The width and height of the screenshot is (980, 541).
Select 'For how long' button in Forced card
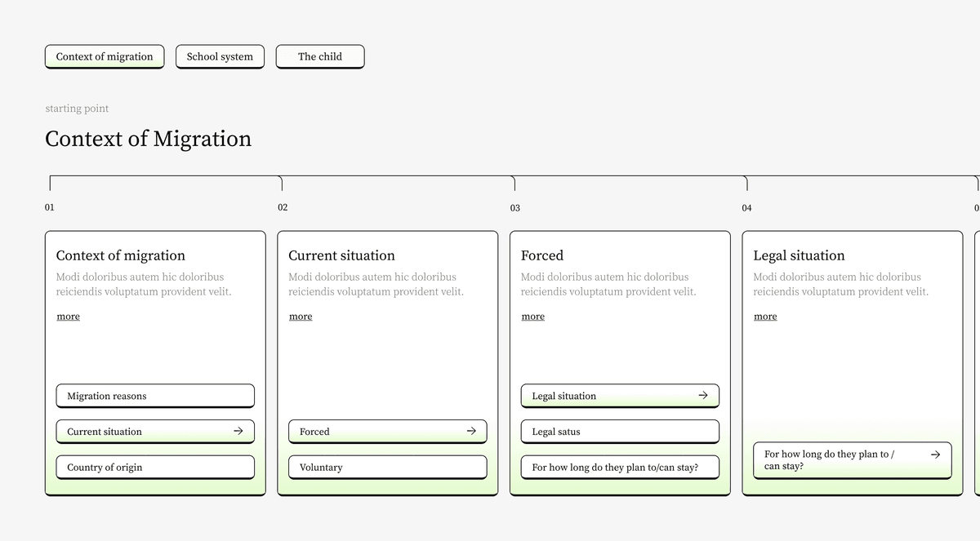(x=620, y=468)
